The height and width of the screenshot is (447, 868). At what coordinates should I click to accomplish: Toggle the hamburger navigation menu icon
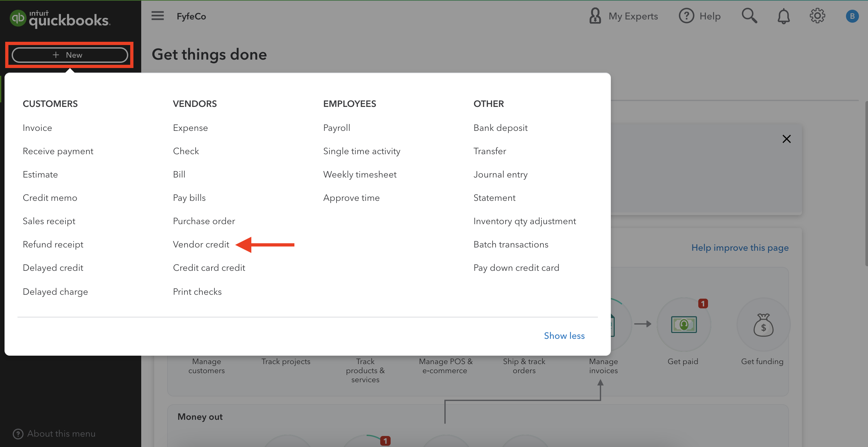pos(157,16)
